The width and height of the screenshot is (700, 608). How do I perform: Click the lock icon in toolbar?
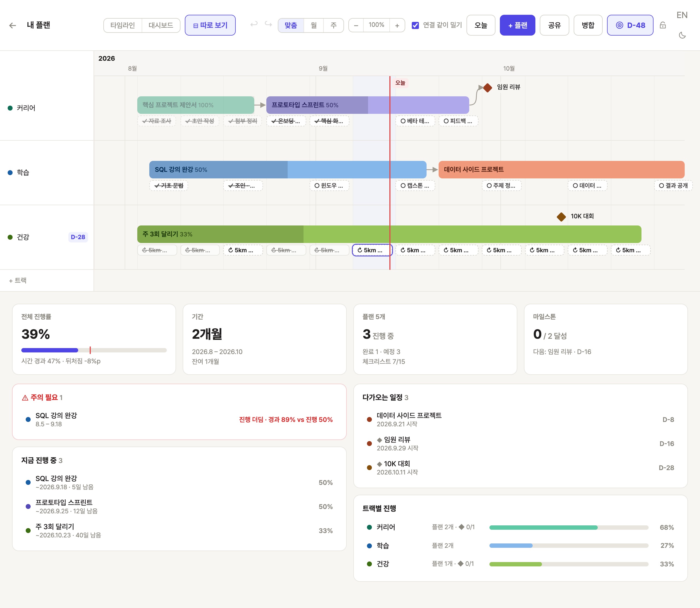pos(663,25)
